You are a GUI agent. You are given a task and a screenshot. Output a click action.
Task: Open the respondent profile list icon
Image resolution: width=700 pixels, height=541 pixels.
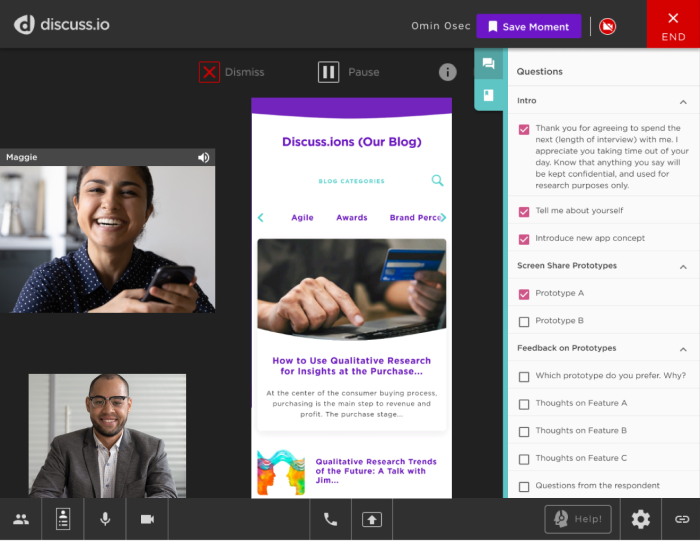pyautogui.click(x=63, y=519)
